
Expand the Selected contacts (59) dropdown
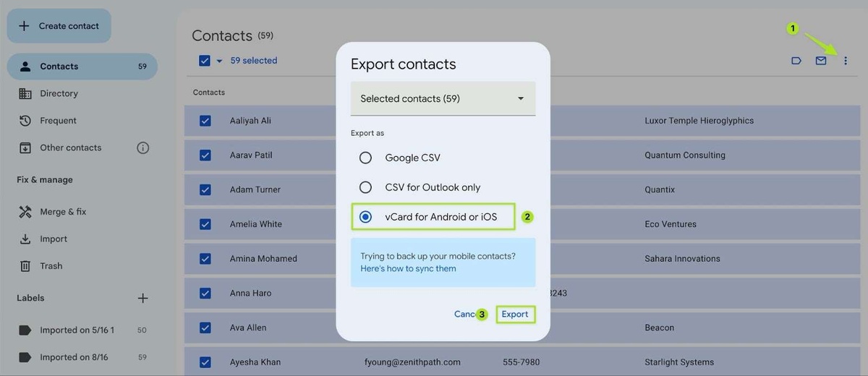pyautogui.click(x=443, y=98)
